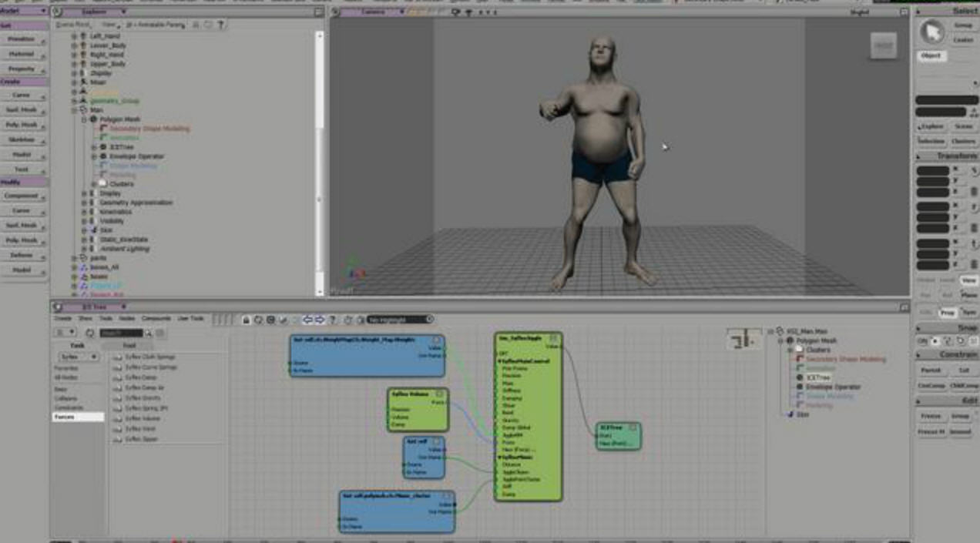Image resolution: width=980 pixels, height=543 pixels.
Task: Click inside the node search input field
Action: click(x=121, y=334)
